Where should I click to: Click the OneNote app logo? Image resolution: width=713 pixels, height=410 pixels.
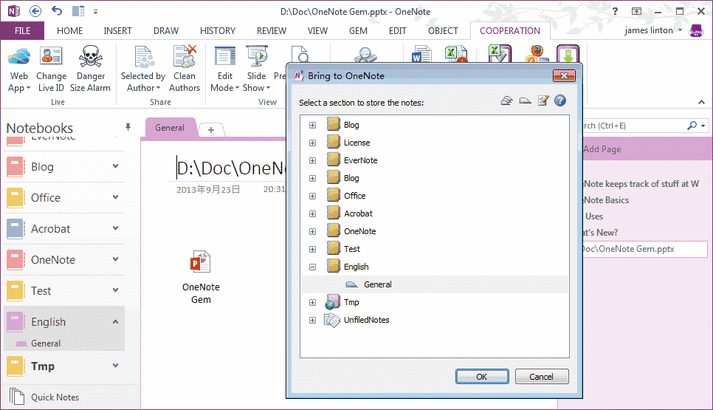(x=14, y=11)
